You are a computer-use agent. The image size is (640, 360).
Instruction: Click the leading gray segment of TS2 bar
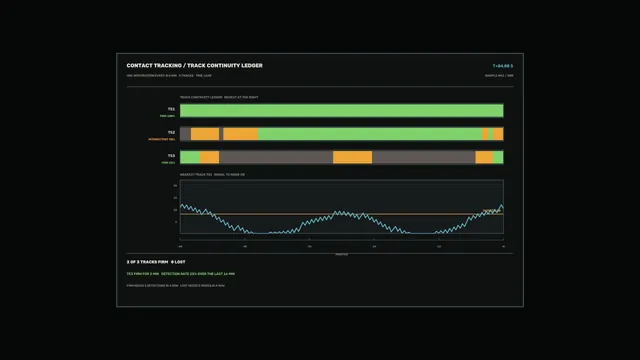tap(185, 134)
